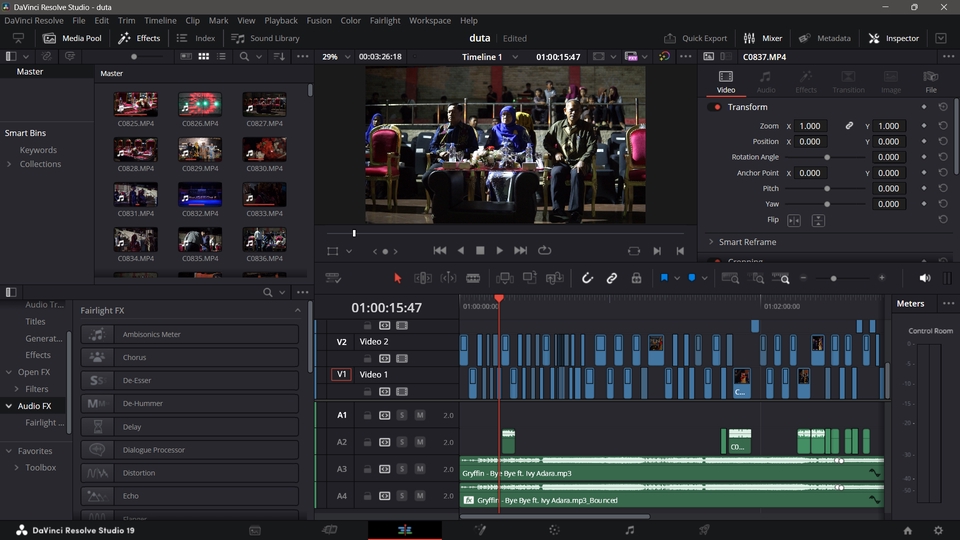The height and width of the screenshot is (540, 960).
Task: Show the audio Mixer
Action: (763, 38)
